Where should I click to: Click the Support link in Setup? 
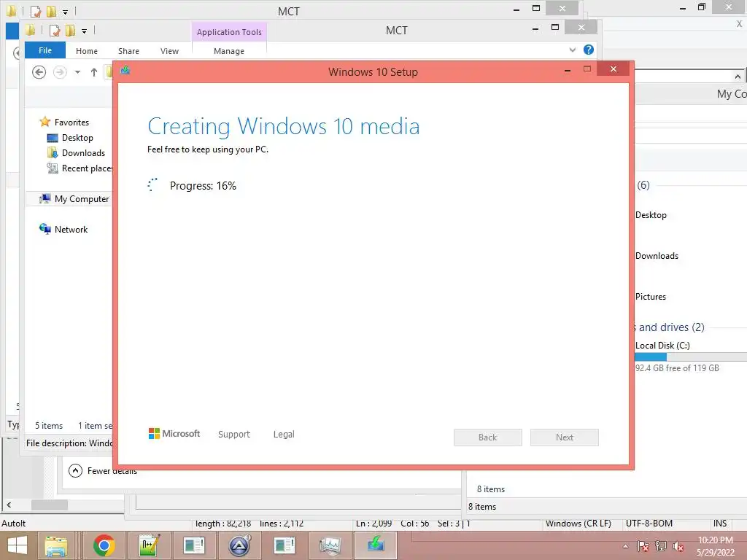pos(234,435)
